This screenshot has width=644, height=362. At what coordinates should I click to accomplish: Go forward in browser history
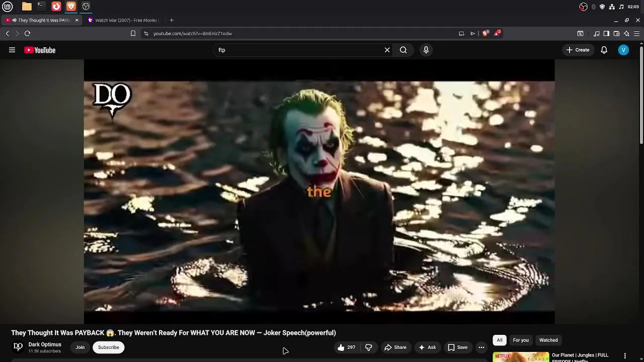(x=17, y=33)
